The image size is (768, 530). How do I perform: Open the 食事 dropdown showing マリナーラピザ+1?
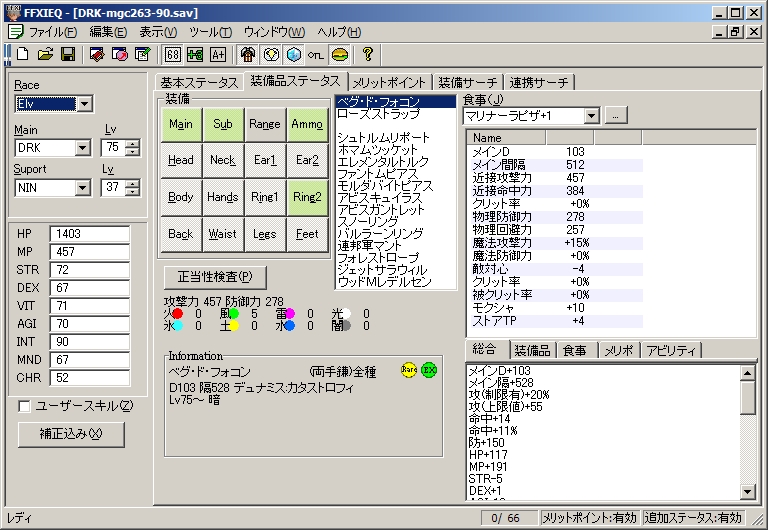(592, 116)
